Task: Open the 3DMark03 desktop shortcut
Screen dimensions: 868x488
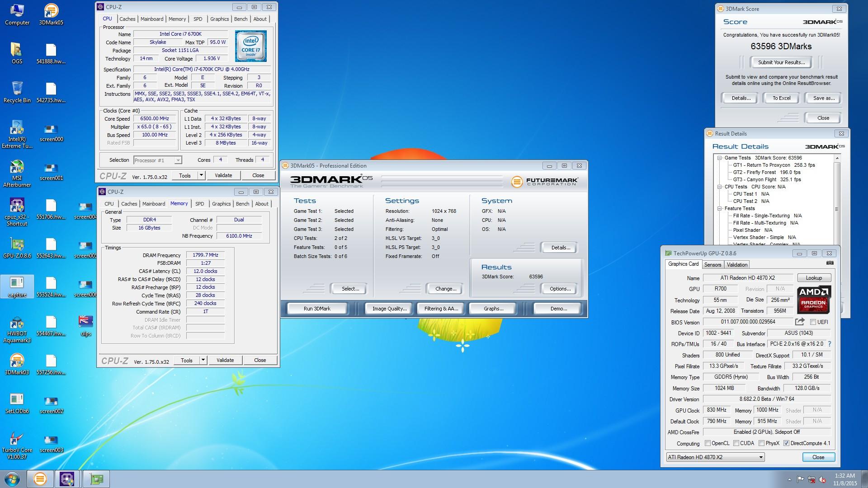Action: pos(17,365)
